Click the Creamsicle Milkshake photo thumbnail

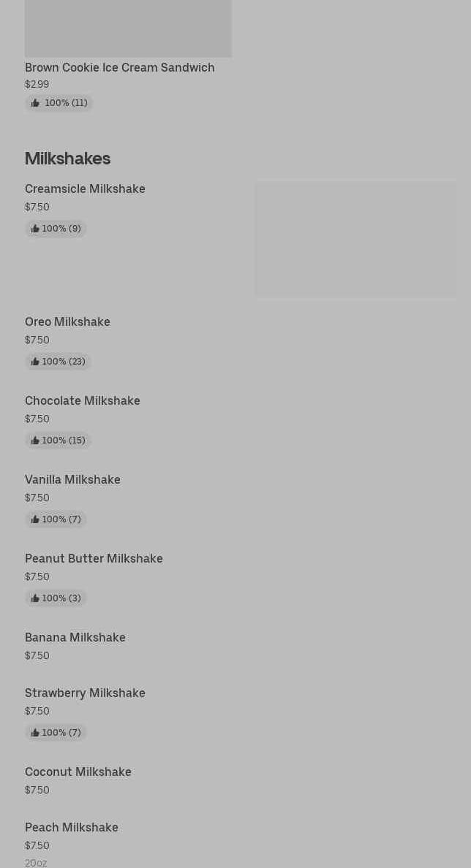(355, 239)
